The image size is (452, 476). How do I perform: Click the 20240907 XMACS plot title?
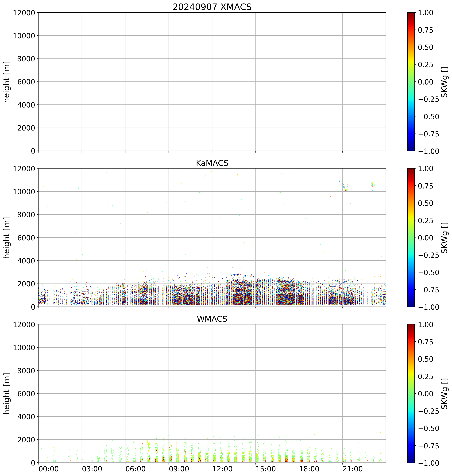coord(212,7)
